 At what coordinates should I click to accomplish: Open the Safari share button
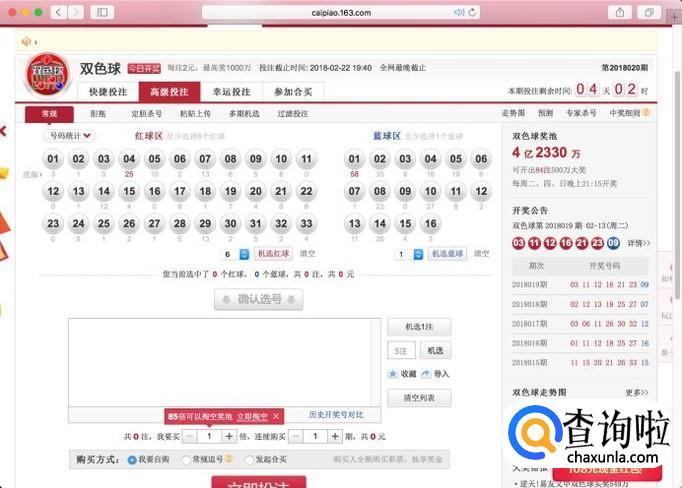(620, 12)
